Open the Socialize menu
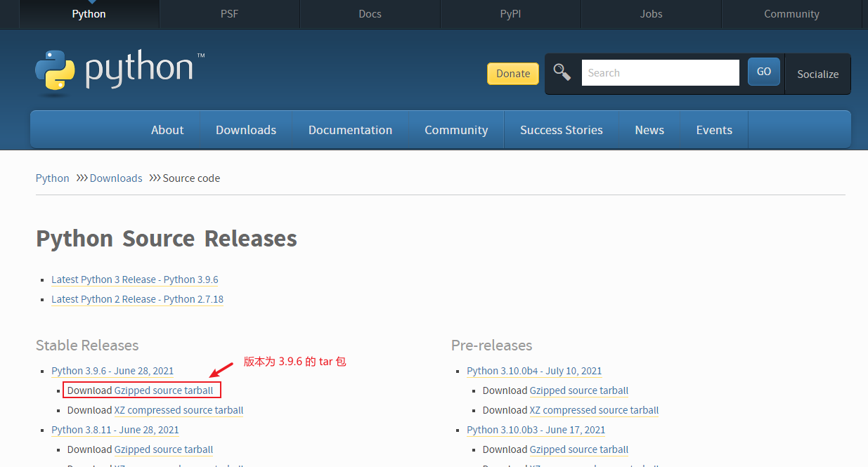The height and width of the screenshot is (467, 868). 817,74
